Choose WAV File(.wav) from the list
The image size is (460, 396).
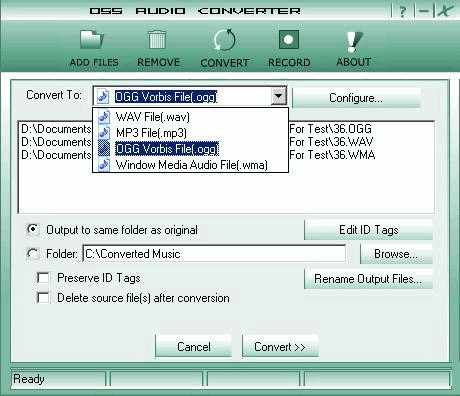(190, 117)
